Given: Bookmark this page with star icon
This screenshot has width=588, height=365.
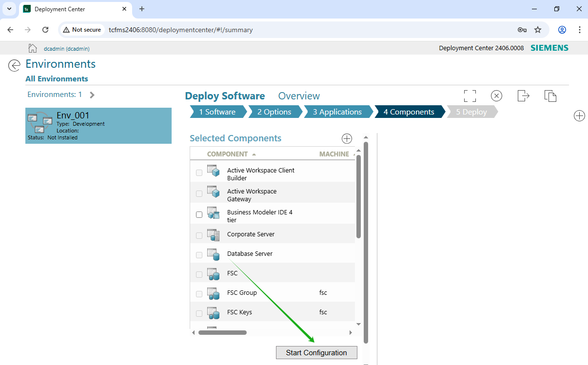Looking at the screenshot, I should click(x=538, y=30).
